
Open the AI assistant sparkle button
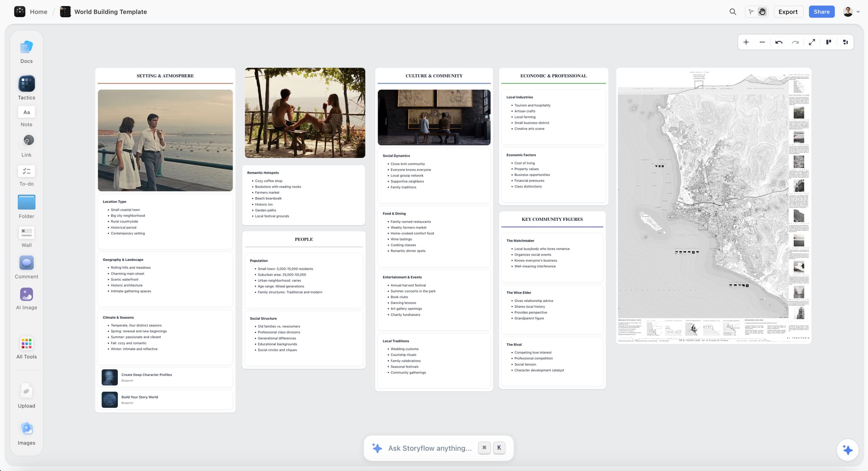click(847, 450)
